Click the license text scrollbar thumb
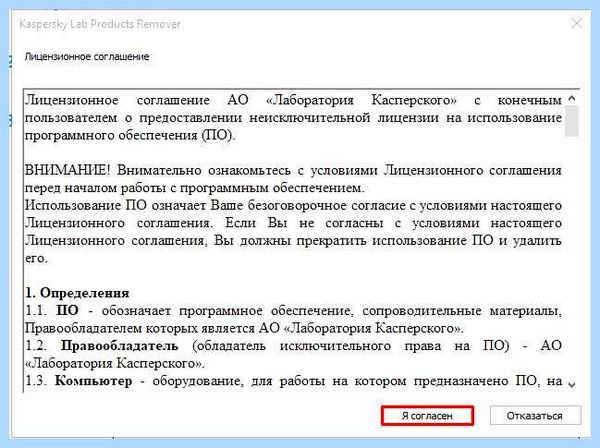This screenshot has height=448, width=600. 572,121
